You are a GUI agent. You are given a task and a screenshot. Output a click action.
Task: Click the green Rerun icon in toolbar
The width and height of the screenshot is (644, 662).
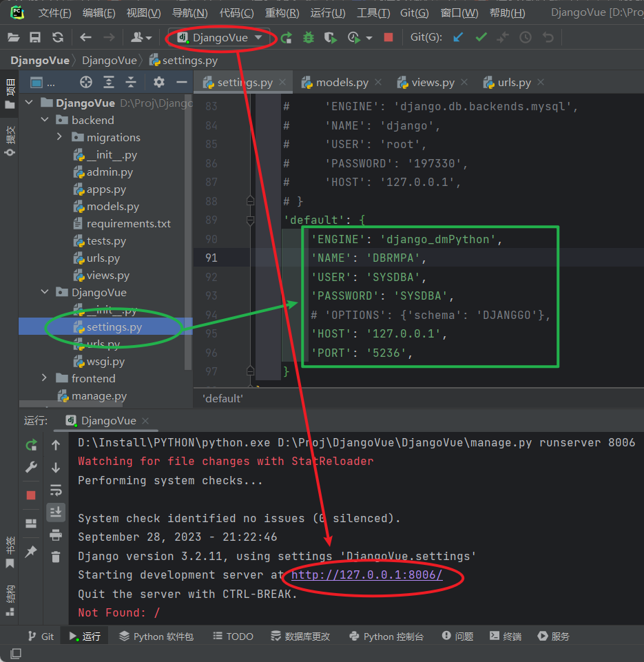(x=287, y=38)
